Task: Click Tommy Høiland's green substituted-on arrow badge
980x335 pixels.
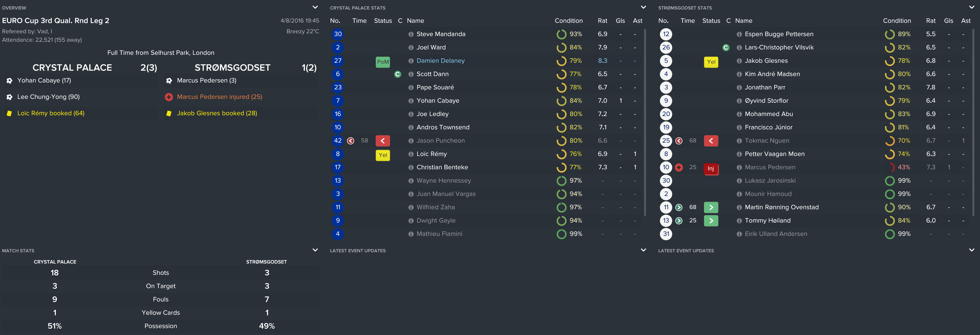Action: [711, 221]
